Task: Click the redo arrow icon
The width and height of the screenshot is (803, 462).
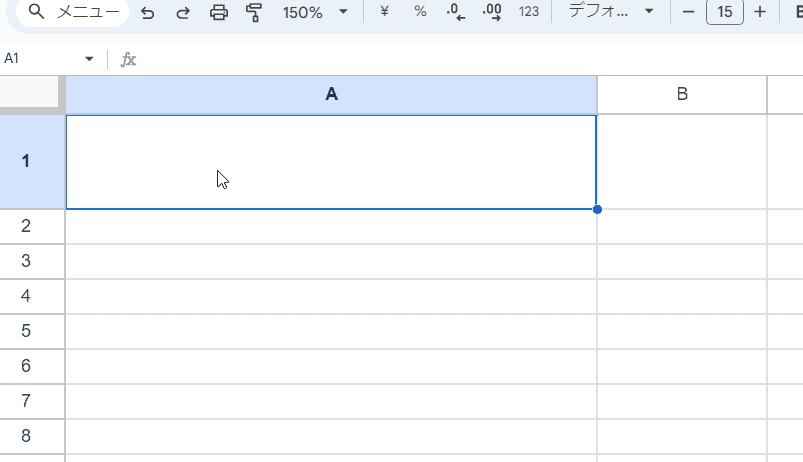Action: (183, 13)
